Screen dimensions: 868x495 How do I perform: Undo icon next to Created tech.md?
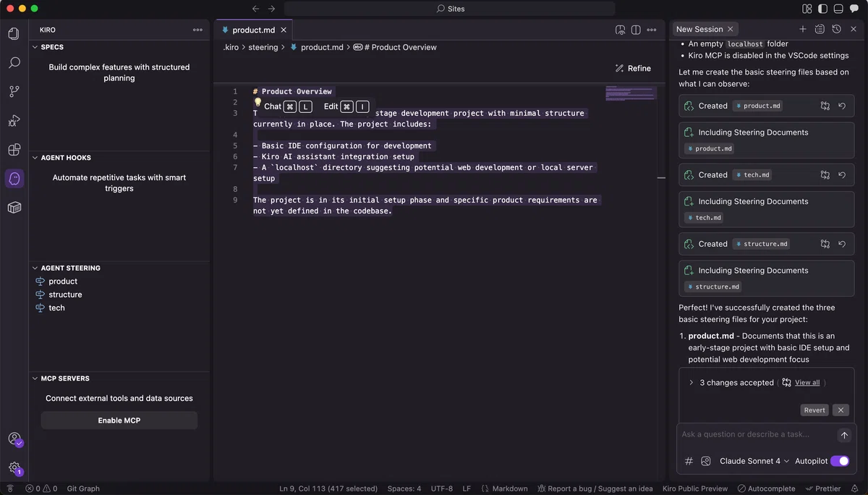[x=842, y=175]
